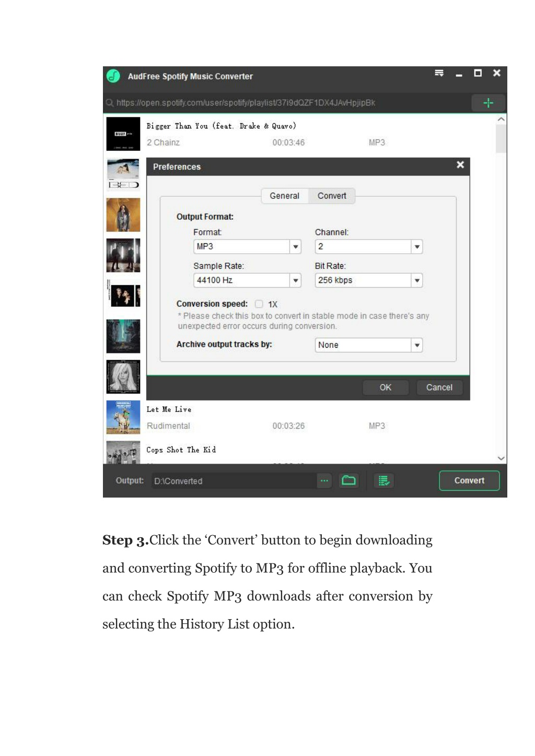This screenshot has height=756, width=535.
Task: Open the output folder icon
Action: (x=348, y=480)
